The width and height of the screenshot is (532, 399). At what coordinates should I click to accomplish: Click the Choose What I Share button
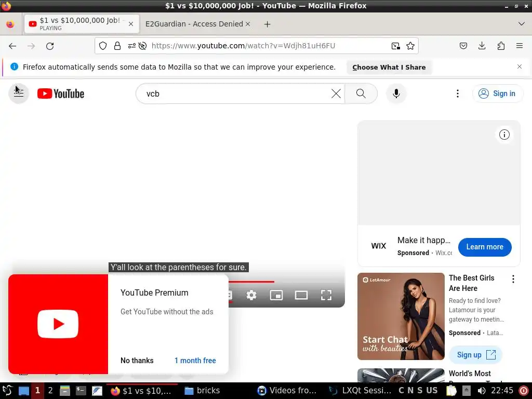point(389,67)
